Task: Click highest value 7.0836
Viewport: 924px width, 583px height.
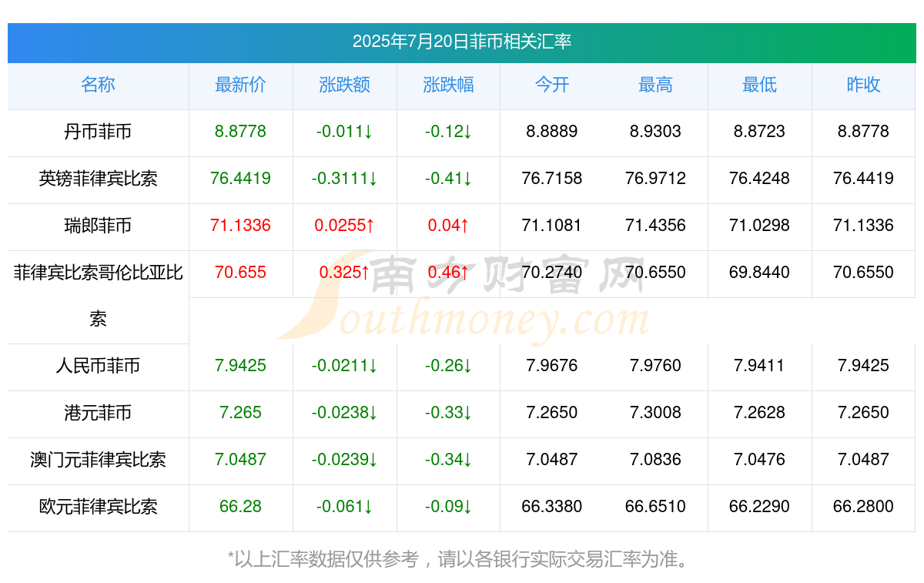Action: [655, 460]
